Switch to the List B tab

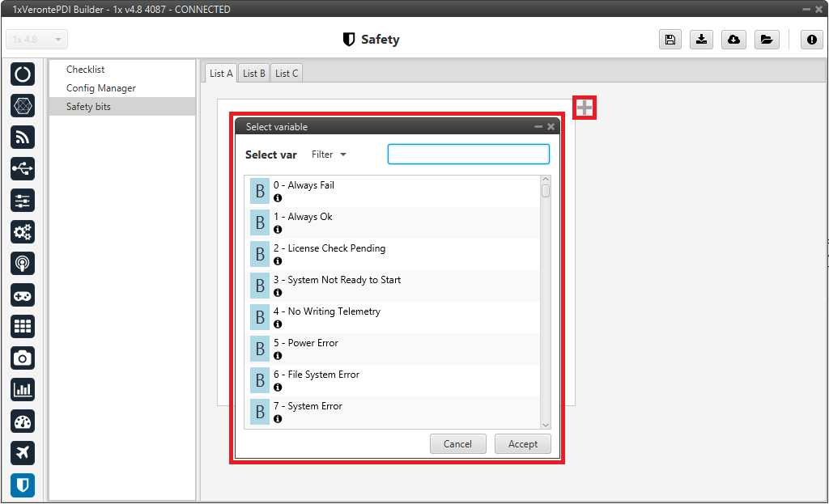coord(253,74)
